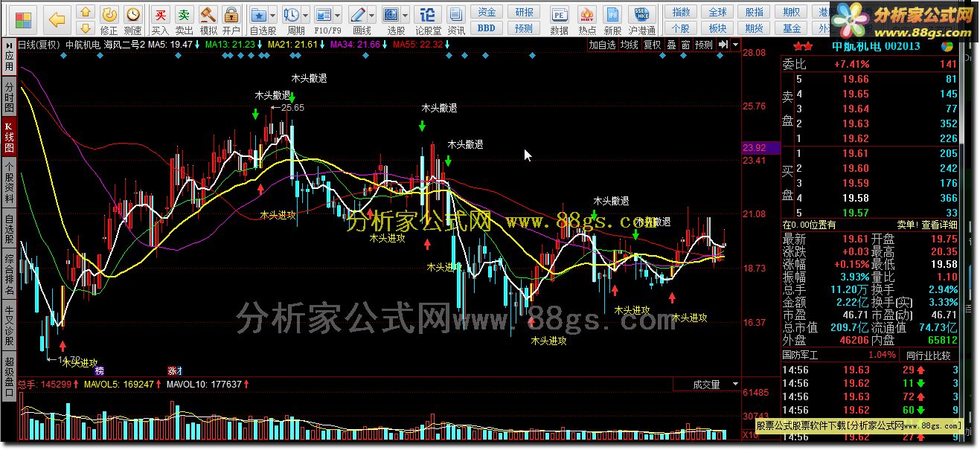The image size is (980, 450).
Task: Open the 综合排名 sidebar tab
Action: pos(9,274)
